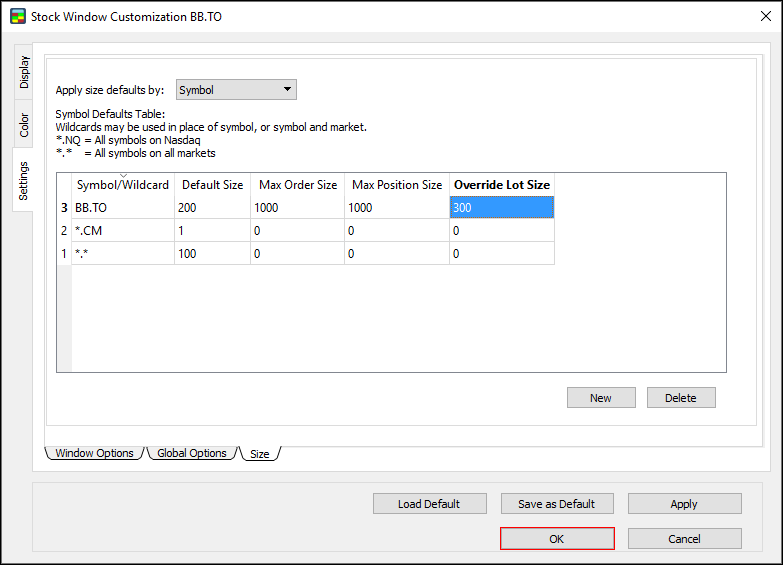
Task: Edit Override Lot Size cell for BB.TO
Action: pyautogui.click(x=500, y=208)
